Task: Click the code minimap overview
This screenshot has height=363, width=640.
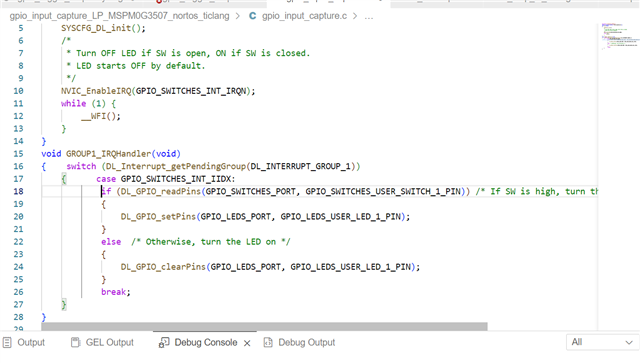Action: click(620, 37)
